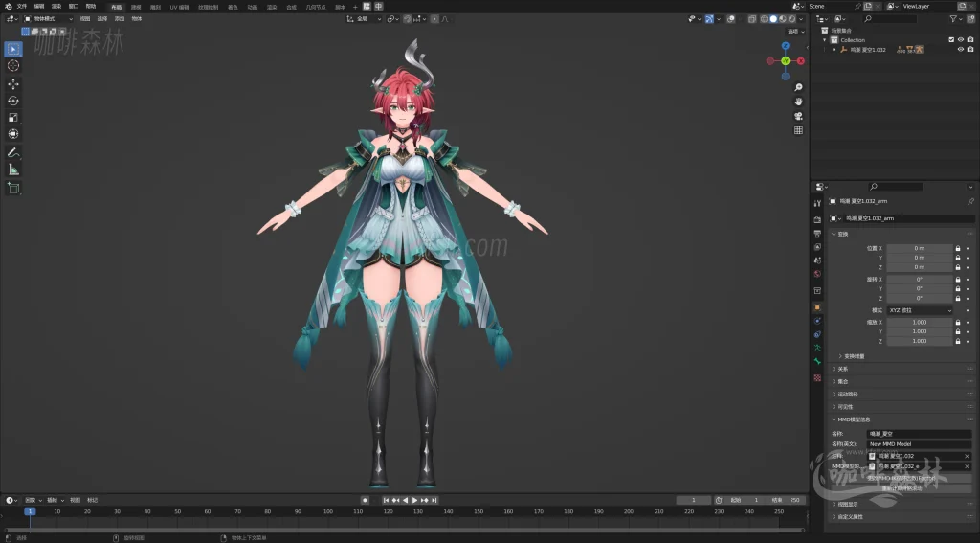This screenshot has height=543, width=980.
Task: Expand the 自定义属性 panel
Action: point(902,517)
